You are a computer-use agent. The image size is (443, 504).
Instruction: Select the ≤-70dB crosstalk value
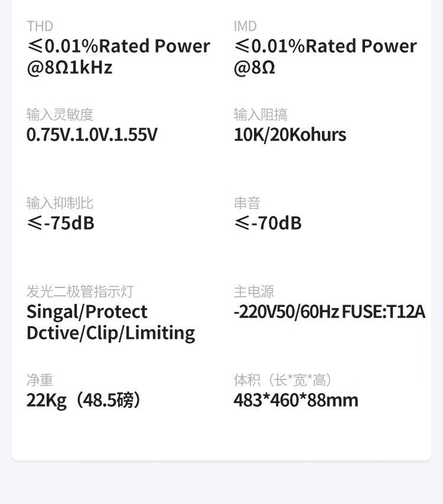tap(268, 223)
